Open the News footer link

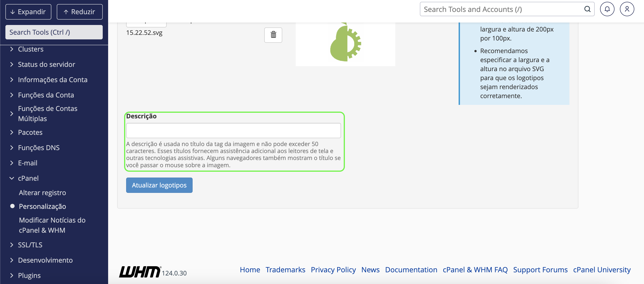(x=370, y=270)
